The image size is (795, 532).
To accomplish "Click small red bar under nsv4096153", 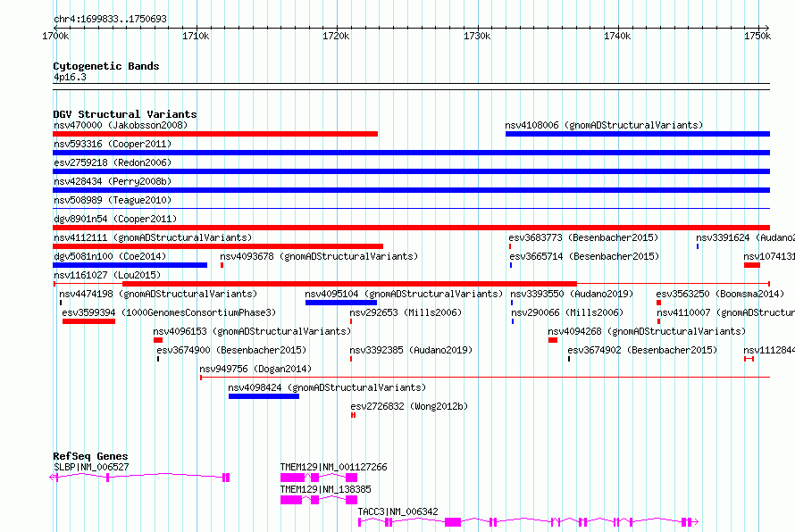I will 158,340.
